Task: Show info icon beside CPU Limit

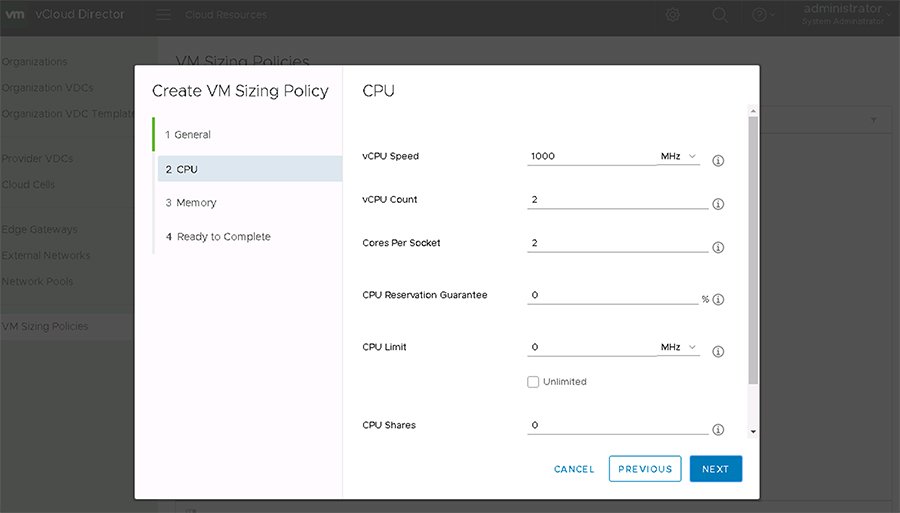Action: pos(717,351)
